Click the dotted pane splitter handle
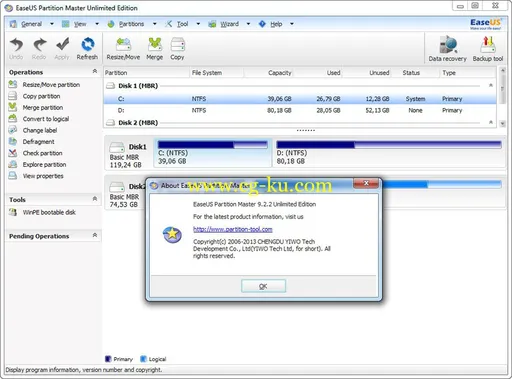Viewport: 512px width, 379px height. (306, 131)
